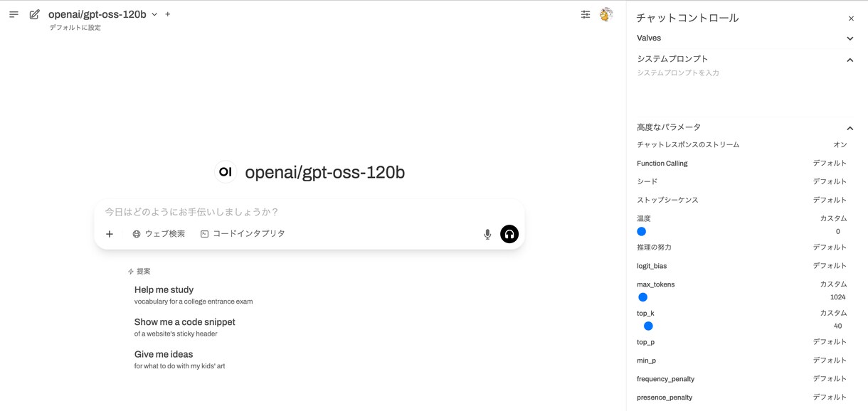Toggle Function Calling デフォルト value

tap(830, 164)
